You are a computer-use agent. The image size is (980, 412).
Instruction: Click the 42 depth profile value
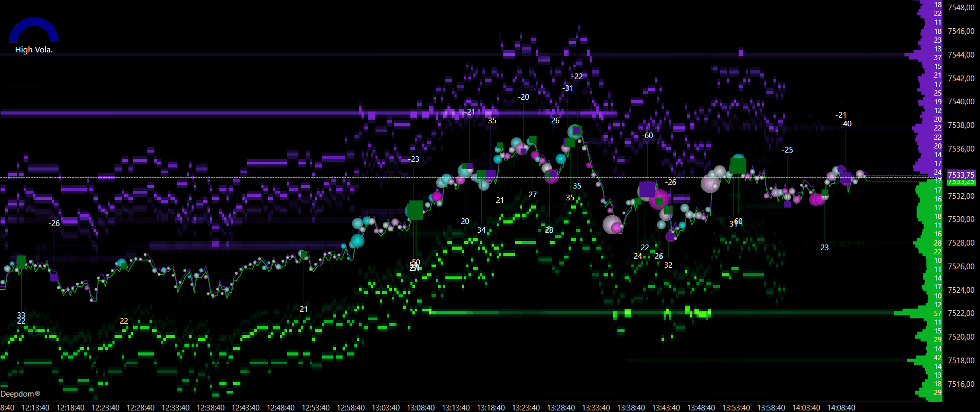[x=938, y=358]
